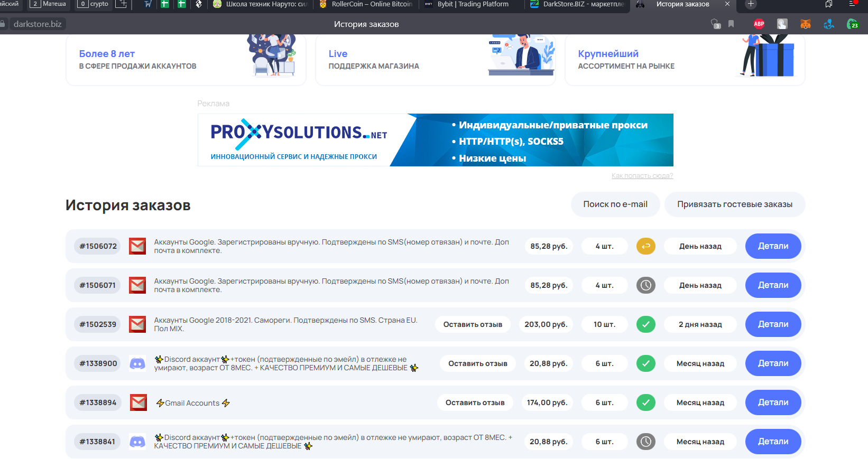Click the darkstore.biz address field

pos(38,24)
